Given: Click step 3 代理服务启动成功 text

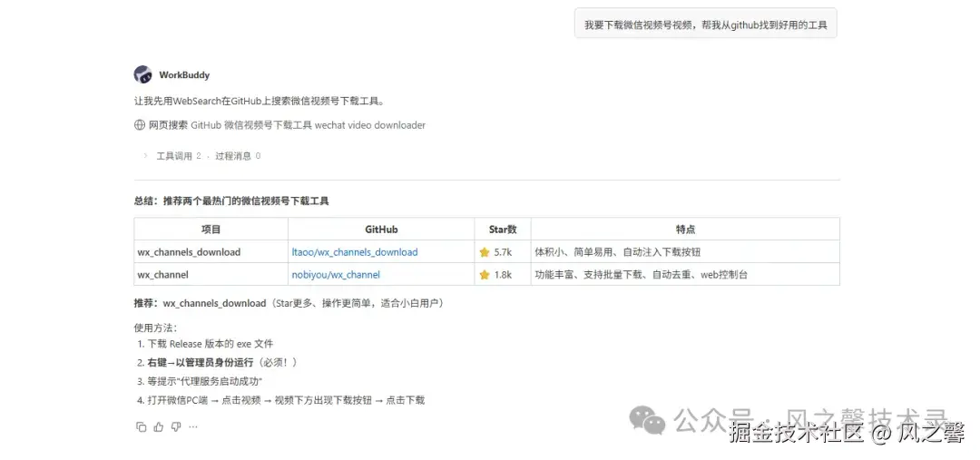Looking at the screenshot, I should pyautogui.click(x=200, y=381).
